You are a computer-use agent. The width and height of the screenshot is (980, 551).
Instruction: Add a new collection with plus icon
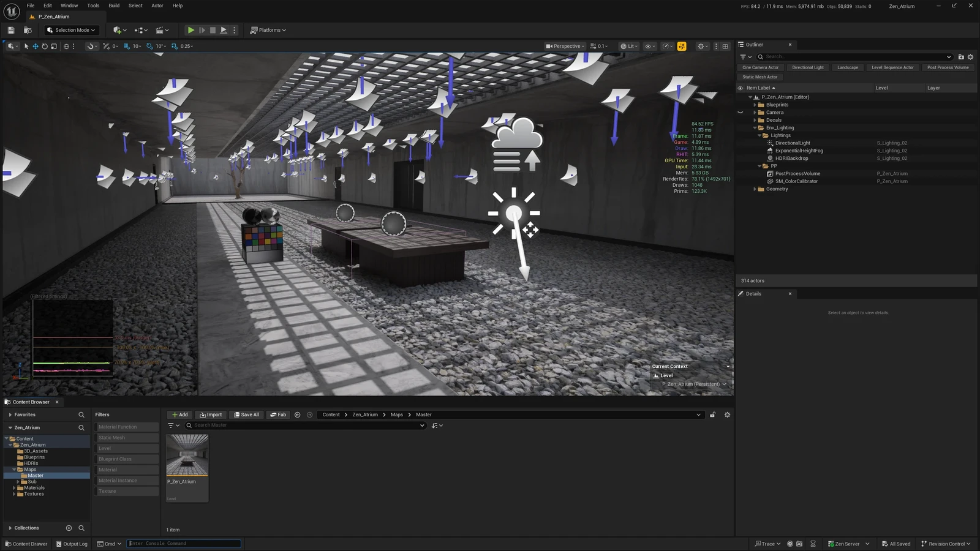[x=69, y=528]
